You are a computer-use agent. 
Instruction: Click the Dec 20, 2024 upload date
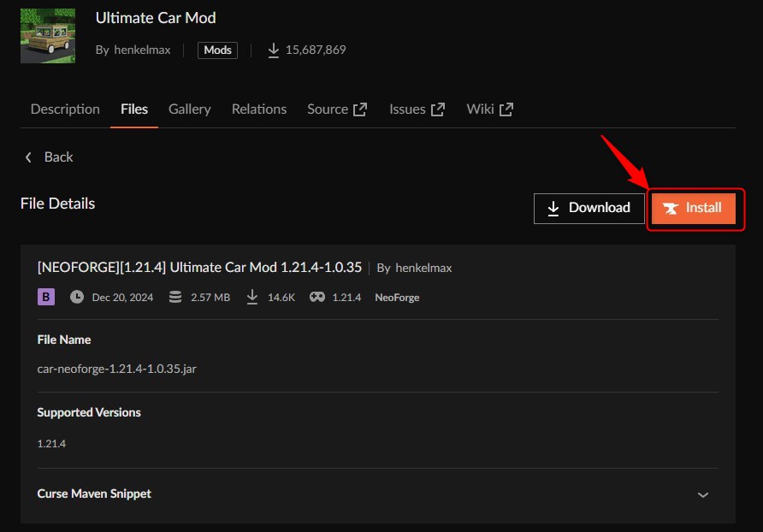[122, 298]
